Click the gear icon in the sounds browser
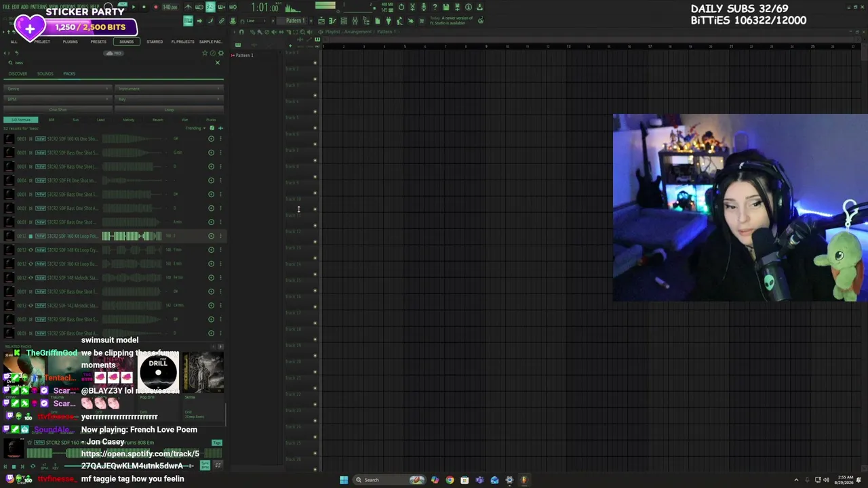The height and width of the screenshot is (488, 868). (x=220, y=53)
